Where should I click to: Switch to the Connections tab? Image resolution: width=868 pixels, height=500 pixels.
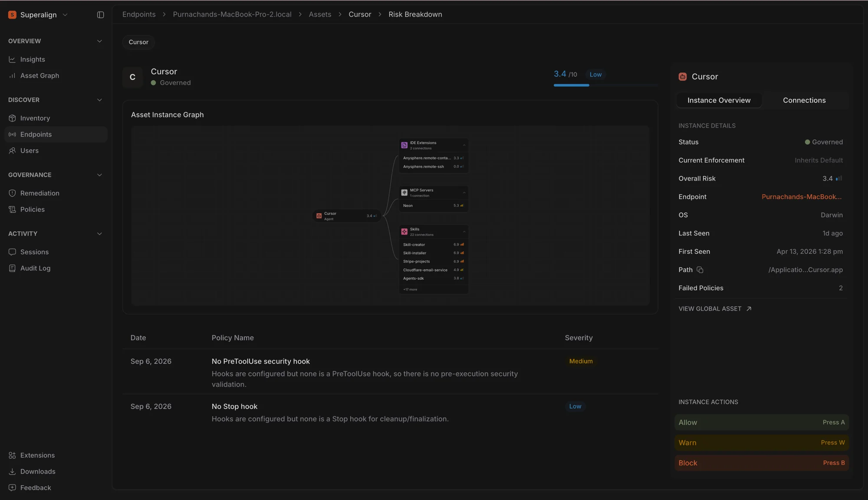coord(804,100)
